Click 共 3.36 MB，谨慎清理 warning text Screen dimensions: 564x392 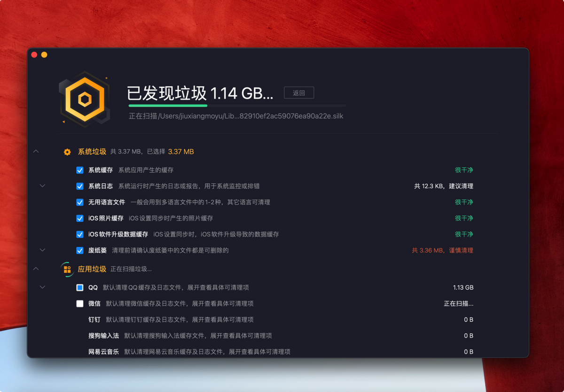[443, 250]
